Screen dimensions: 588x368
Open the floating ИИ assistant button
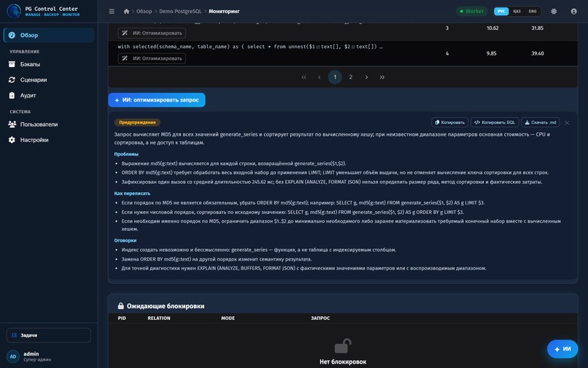[562, 349]
